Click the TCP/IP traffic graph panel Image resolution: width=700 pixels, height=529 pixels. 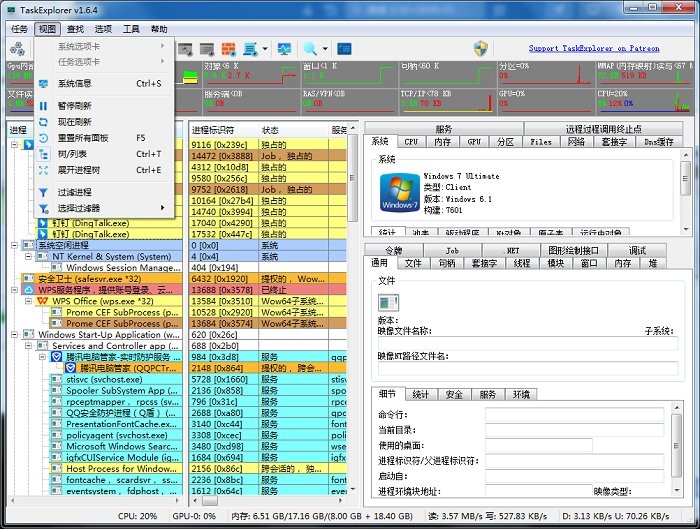click(447, 102)
